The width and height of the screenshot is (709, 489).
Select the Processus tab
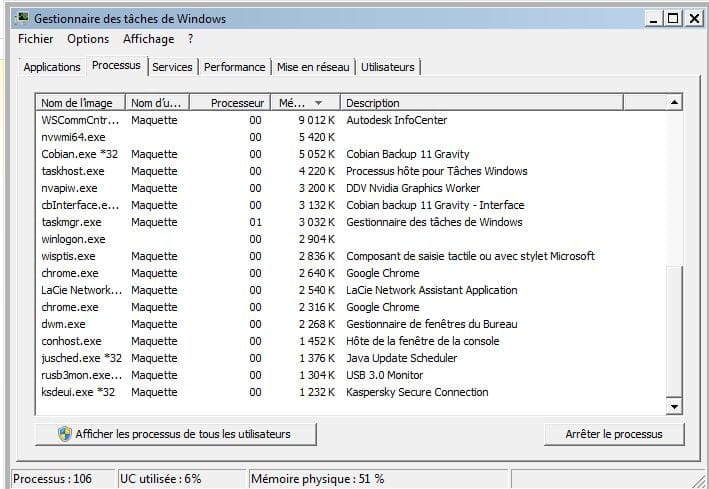point(116,66)
